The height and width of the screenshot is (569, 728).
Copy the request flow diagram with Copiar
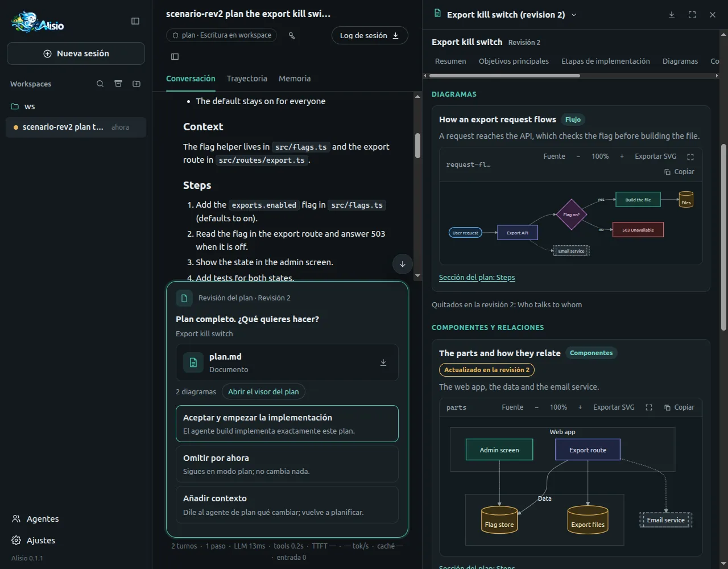(679, 172)
